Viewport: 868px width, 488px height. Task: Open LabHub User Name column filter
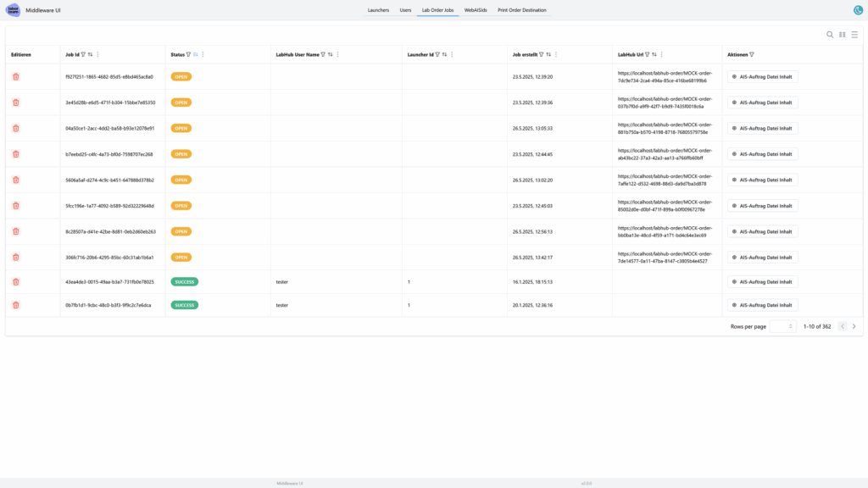(x=323, y=55)
